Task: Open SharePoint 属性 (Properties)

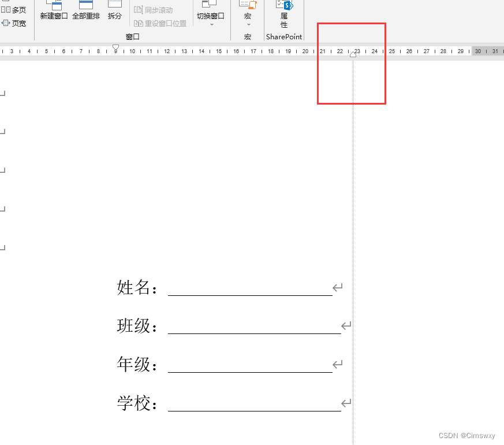Action: (284, 17)
